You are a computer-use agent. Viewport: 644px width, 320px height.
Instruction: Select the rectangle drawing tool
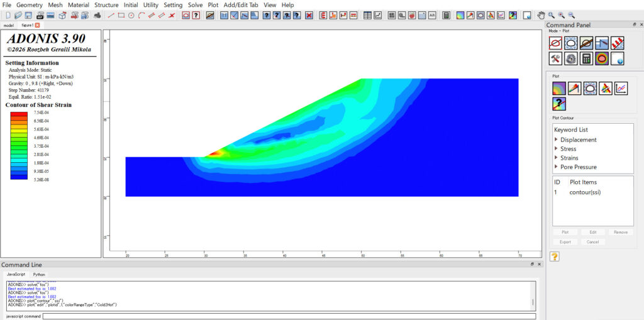pos(121,15)
